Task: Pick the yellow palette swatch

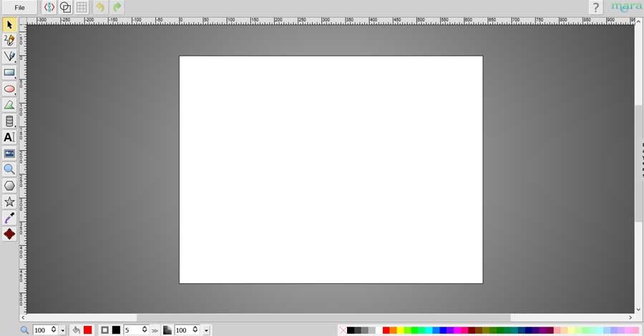Action: [x=401, y=330]
